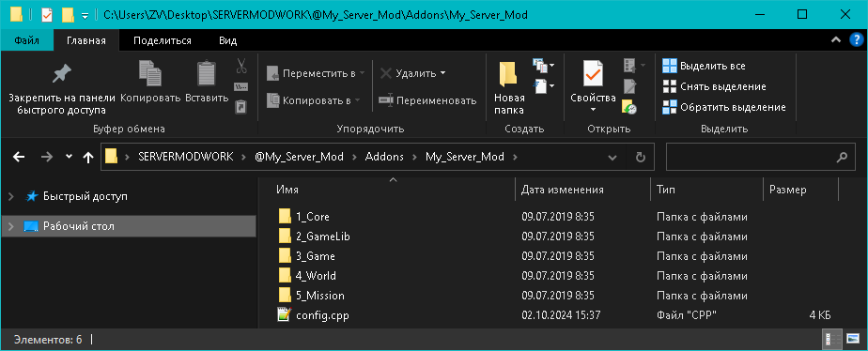
Task: Click the config.cpp file icon
Action: click(284, 315)
